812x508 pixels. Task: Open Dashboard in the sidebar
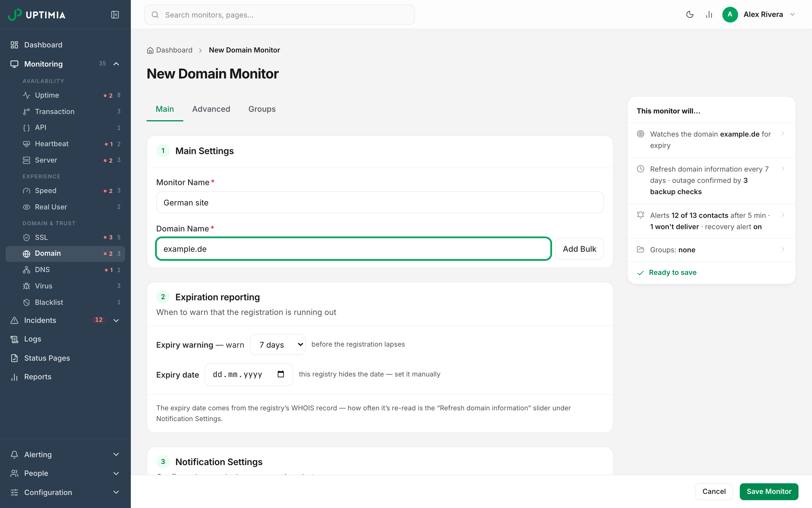coord(65,45)
